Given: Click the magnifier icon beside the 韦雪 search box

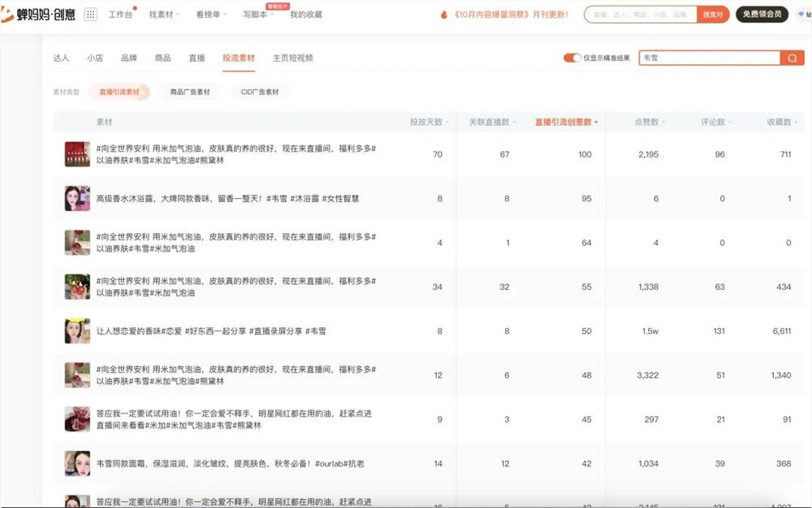Looking at the screenshot, I should click(x=792, y=58).
